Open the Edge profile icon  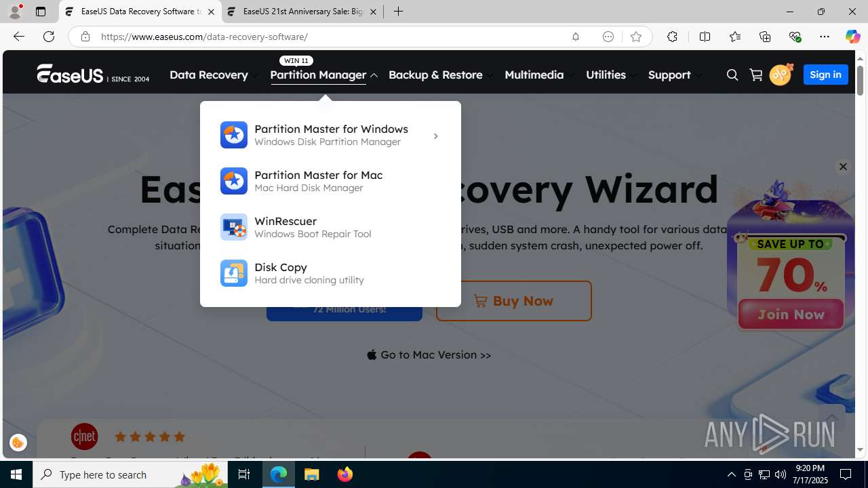click(15, 12)
